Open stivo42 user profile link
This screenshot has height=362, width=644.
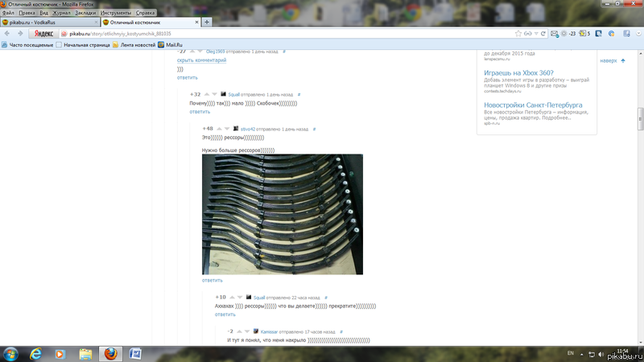(x=248, y=130)
